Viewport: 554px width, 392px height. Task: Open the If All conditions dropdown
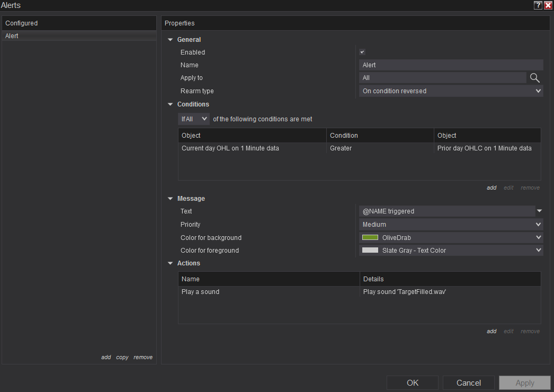click(x=194, y=119)
